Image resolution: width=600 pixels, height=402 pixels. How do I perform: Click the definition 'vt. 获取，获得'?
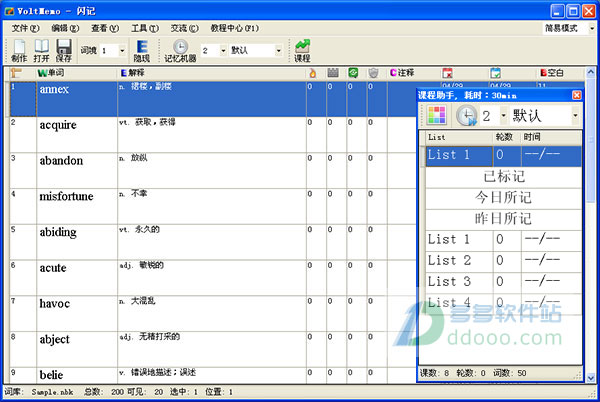click(x=147, y=122)
